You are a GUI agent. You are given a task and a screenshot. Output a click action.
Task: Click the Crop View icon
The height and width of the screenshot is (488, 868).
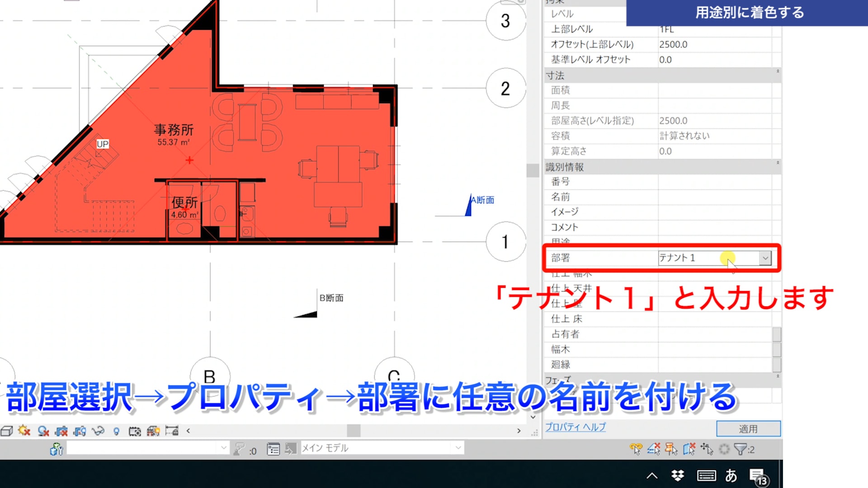point(61,431)
